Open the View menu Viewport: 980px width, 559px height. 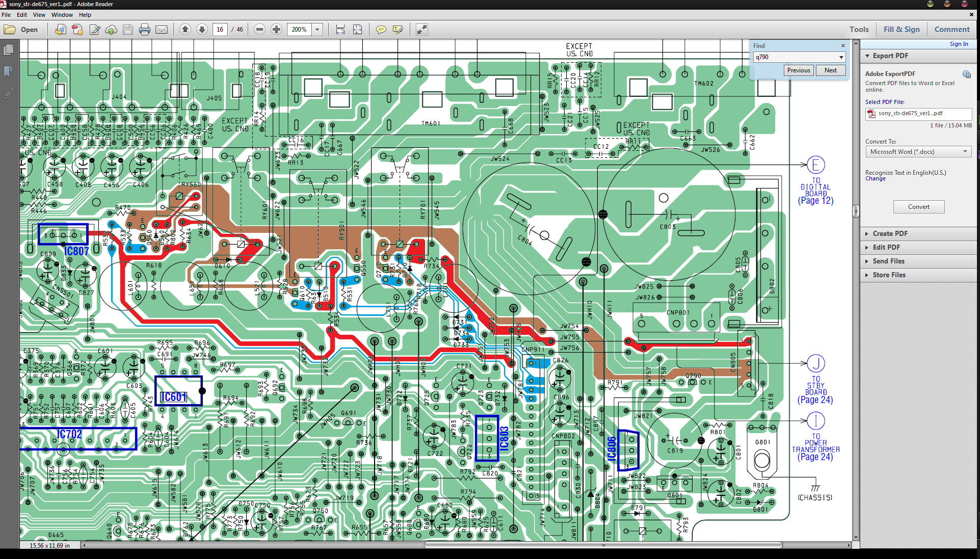(x=39, y=15)
